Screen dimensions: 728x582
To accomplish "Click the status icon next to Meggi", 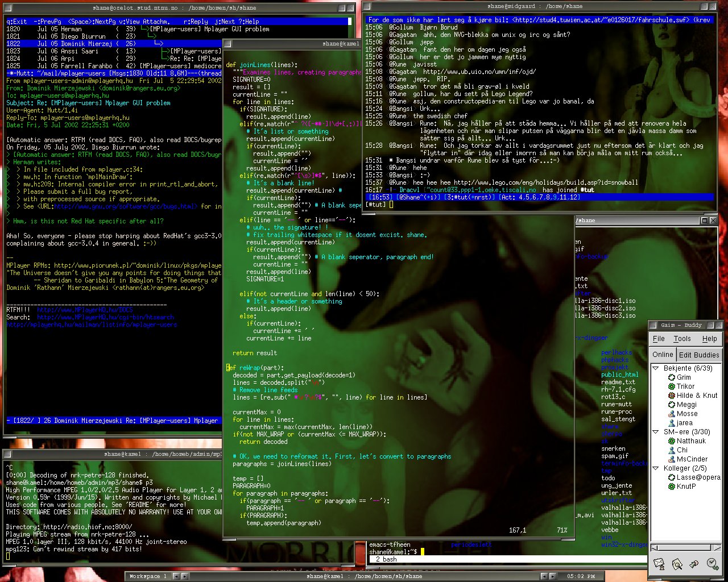I will [672, 405].
